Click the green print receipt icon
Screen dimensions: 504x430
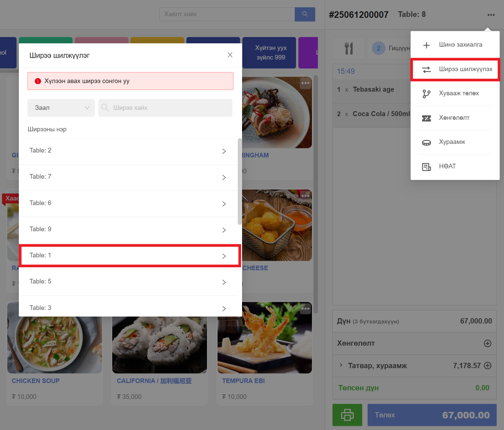point(347,415)
